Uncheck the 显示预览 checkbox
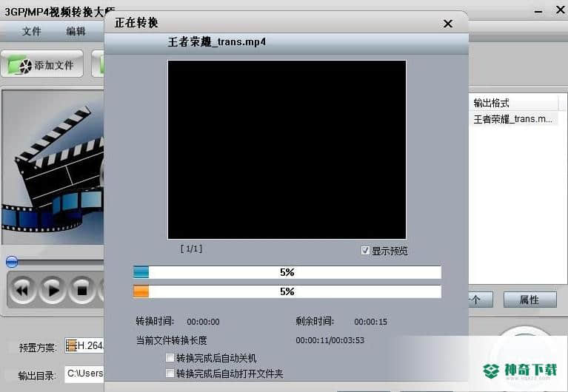The image size is (568, 392). click(365, 251)
